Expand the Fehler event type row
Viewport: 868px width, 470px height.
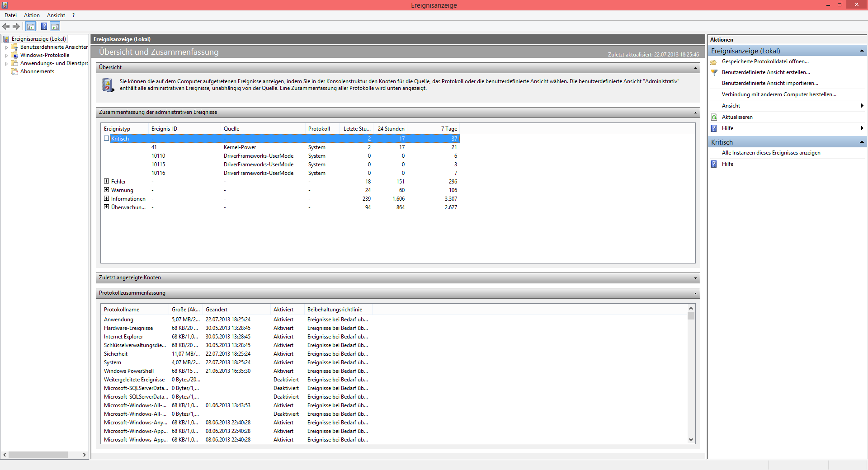106,181
